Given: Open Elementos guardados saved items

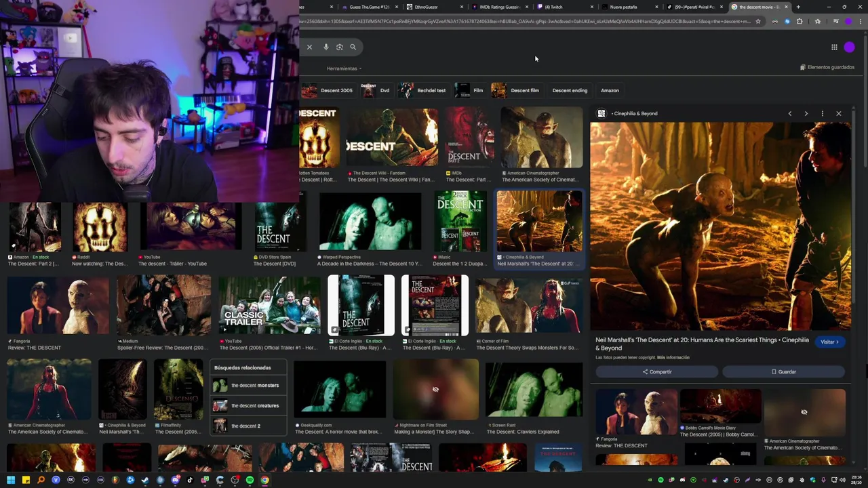Looking at the screenshot, I should coord(827,67).
